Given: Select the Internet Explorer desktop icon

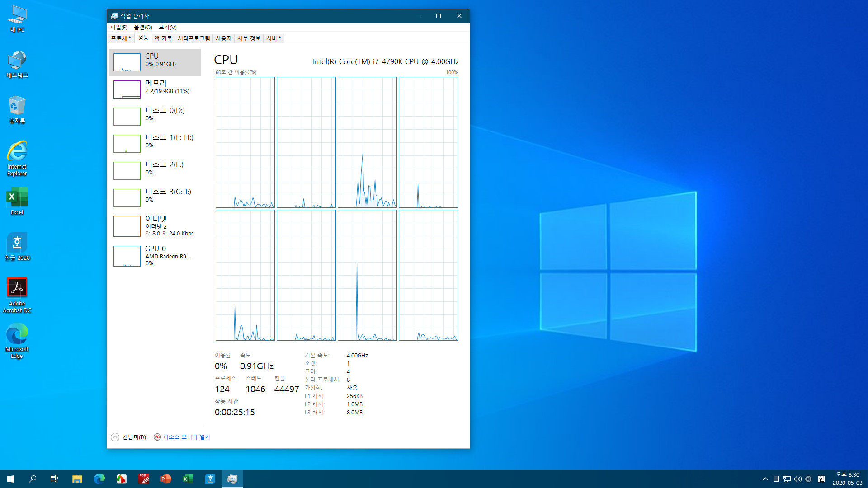Looking at the screenshot, I should (x=17, y=158).
